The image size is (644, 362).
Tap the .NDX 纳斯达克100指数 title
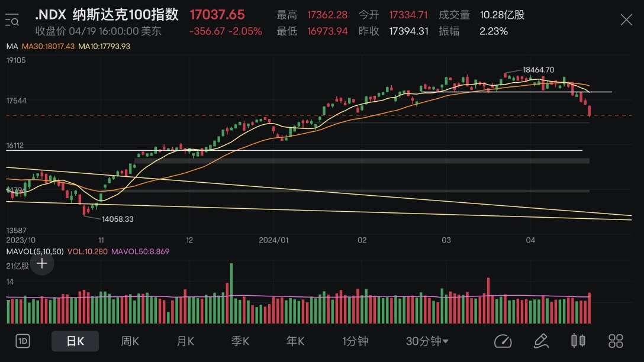[x=107, y=15]
